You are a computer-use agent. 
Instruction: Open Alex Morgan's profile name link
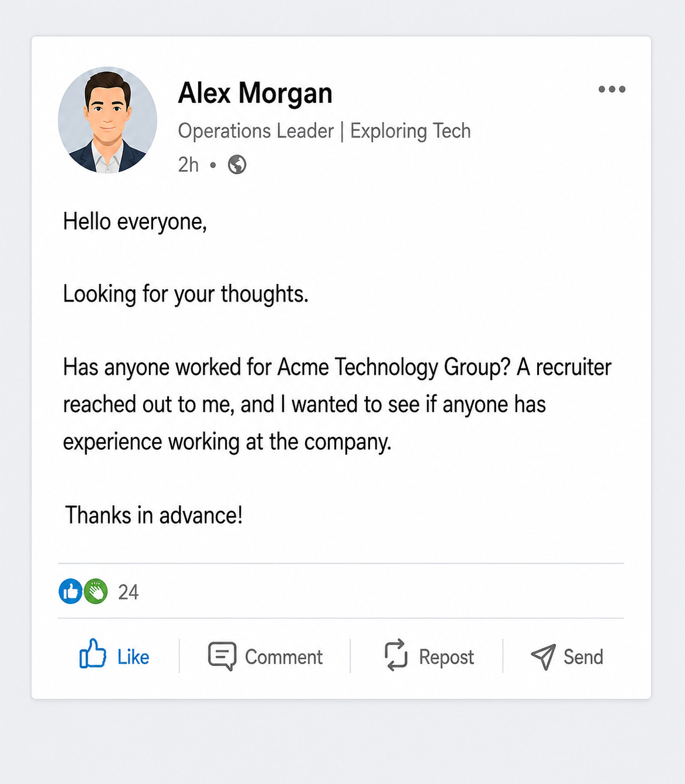[255, 93]
